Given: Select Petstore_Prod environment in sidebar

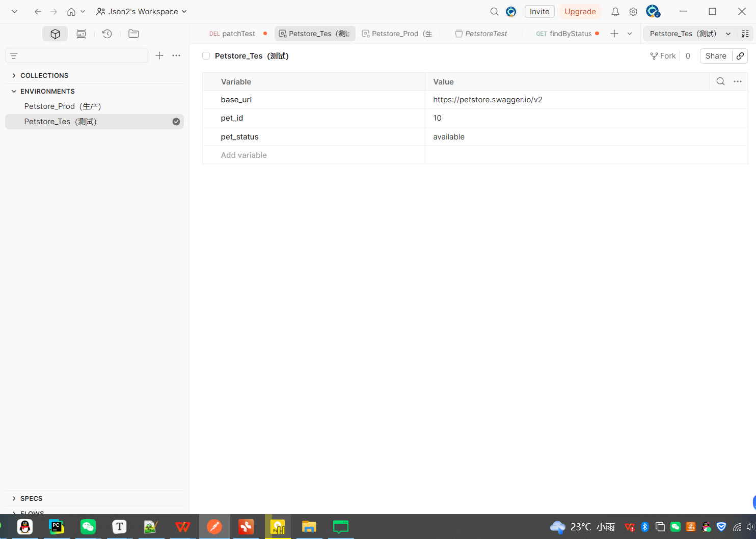Looking at the screenshot, I should click(x=95, y=106).
